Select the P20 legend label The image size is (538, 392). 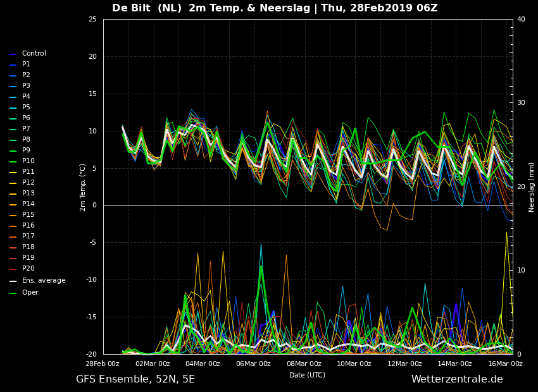28,268
